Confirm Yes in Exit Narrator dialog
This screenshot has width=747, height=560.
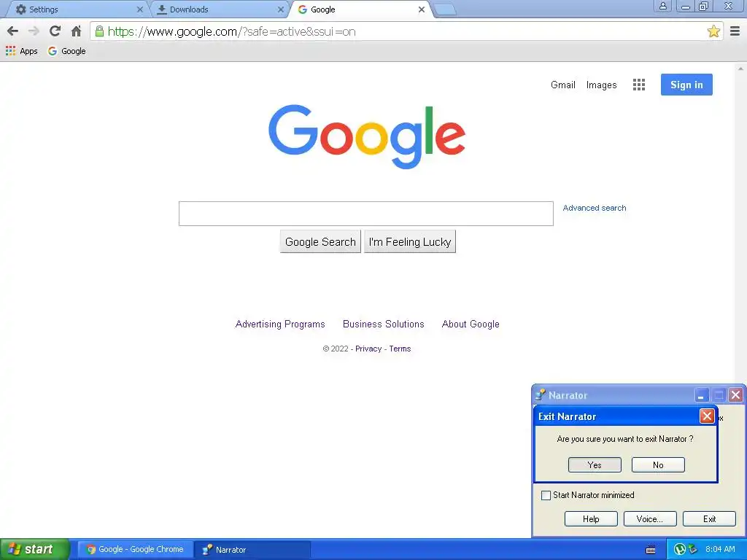coord(595,464)
